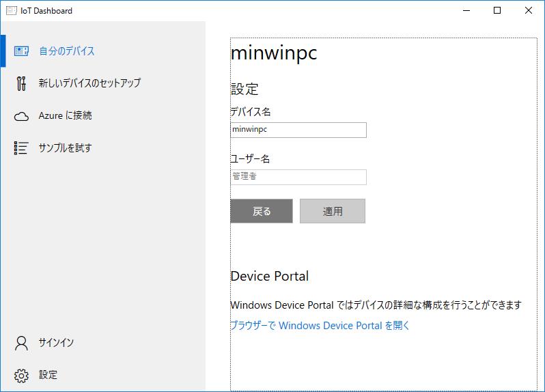Focus the ユーザー名 input field
The height and width of the screenshot is (392, 545).
tap(298, 178)
